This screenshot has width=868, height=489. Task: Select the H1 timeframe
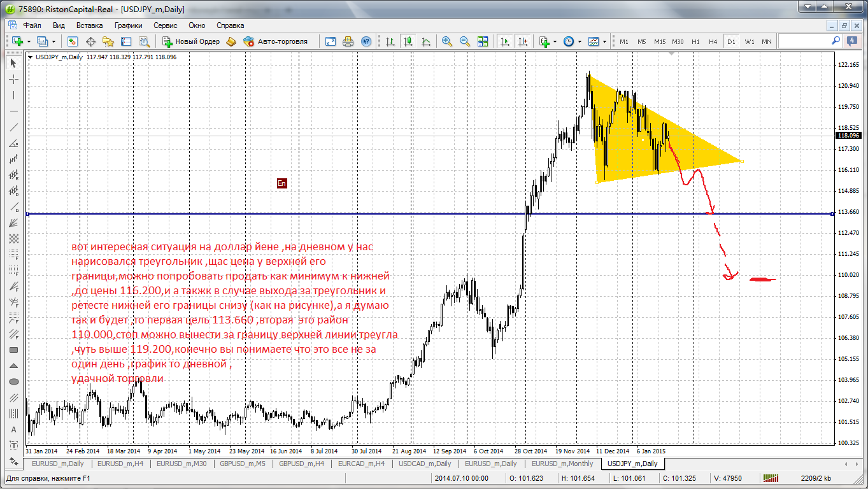tap(695, 41)
